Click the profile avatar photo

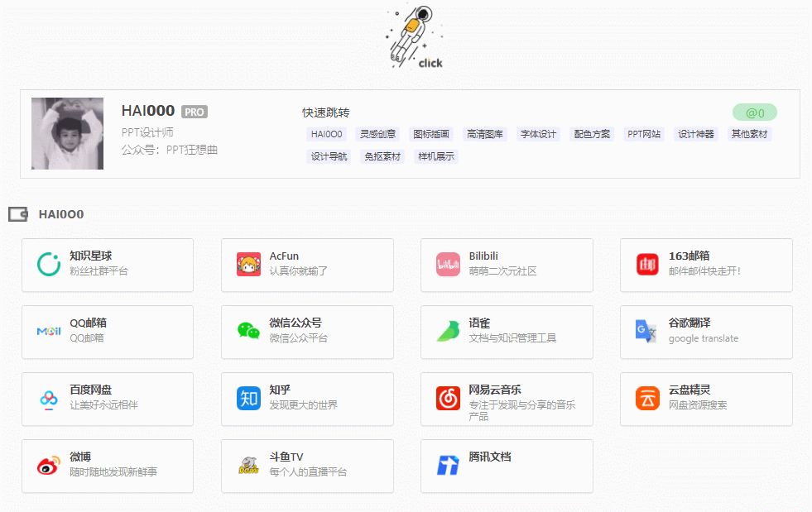(67, 133)
